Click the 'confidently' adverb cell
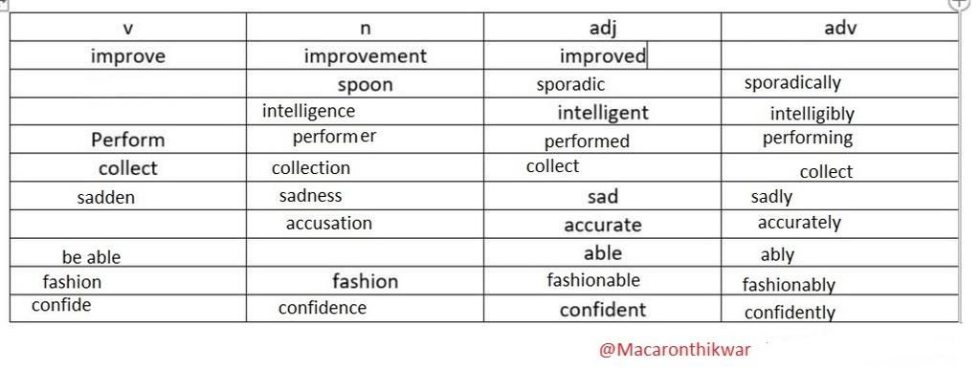Screen dimensions: 980x369 [x=839, y=309]
